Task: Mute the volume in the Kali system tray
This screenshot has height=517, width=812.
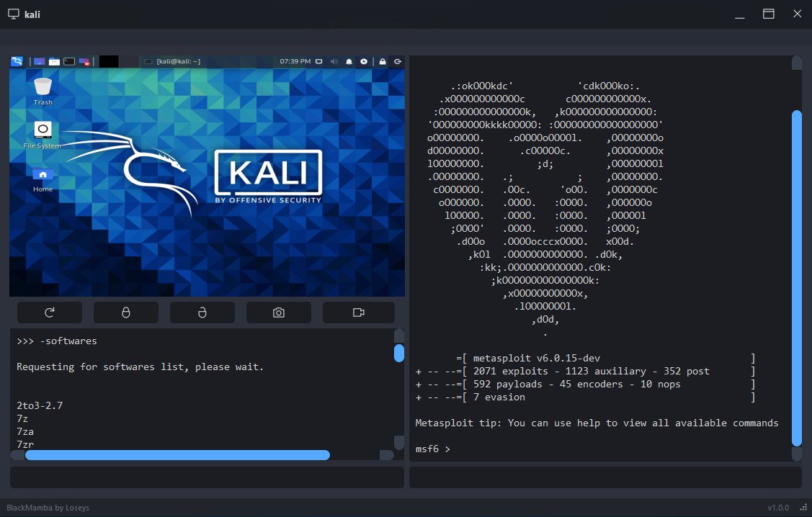Action: point(334,61)
